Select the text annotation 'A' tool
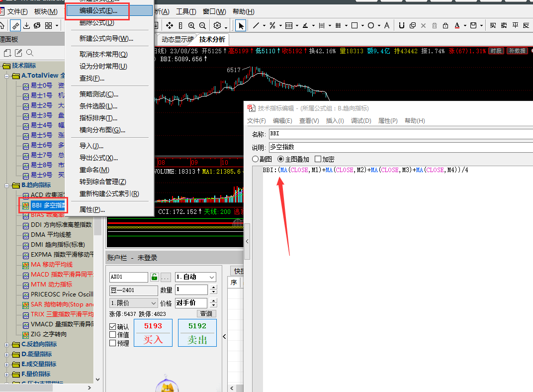Screen dimensions: 533x392 pyautogui.click(x=387, y=25)
